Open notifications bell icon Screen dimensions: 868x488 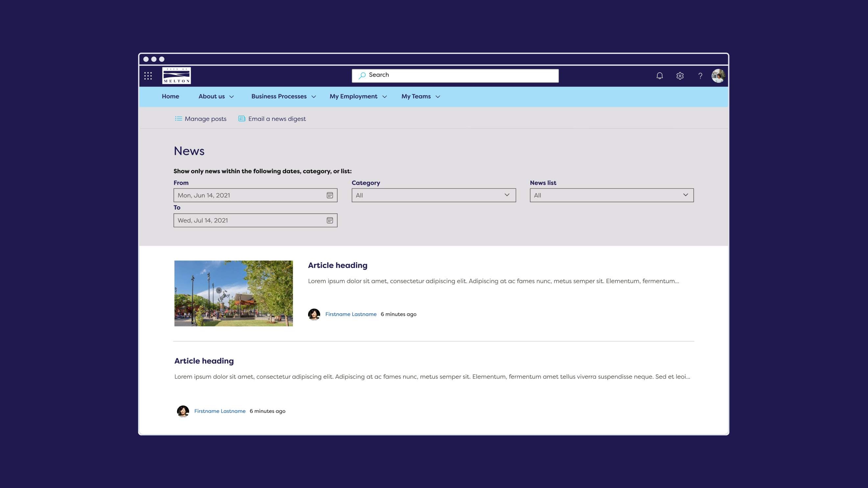[x=660, y=76]
